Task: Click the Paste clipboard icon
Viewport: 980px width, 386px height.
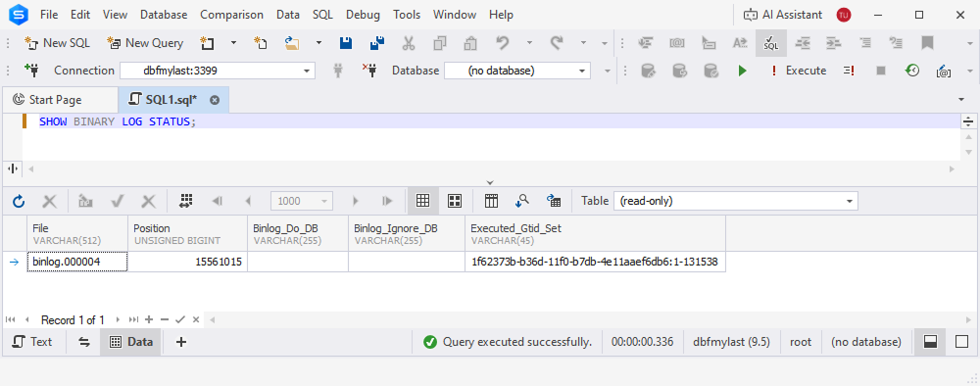Action: coord(470,43)
